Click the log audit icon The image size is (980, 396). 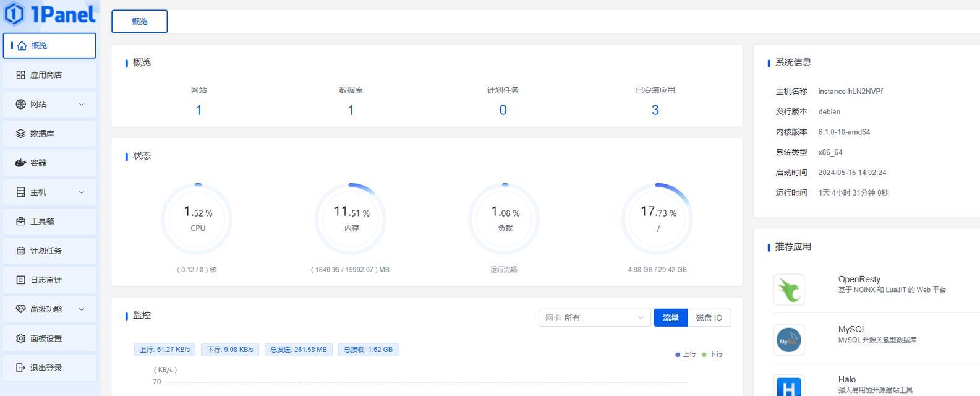click(x=20, y=280)
